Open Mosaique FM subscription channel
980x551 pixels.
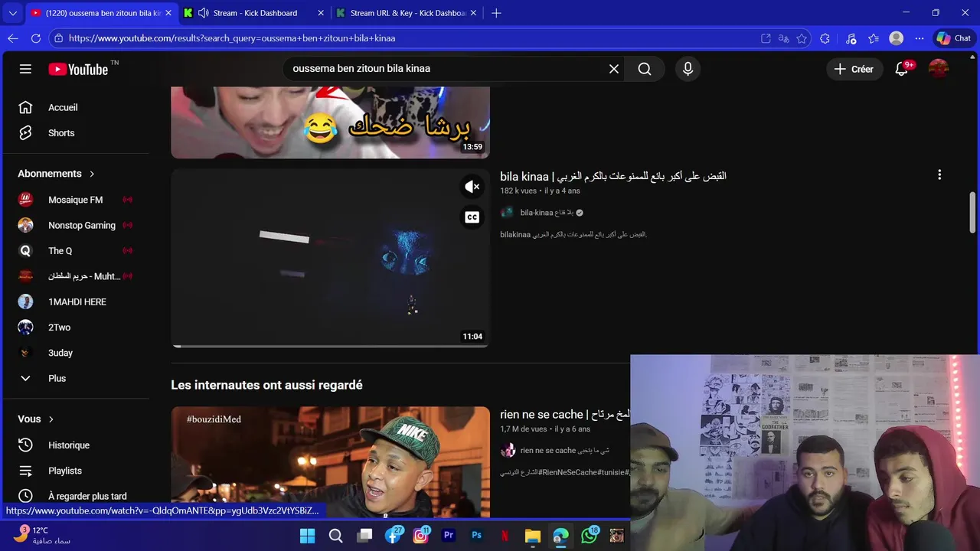[x=76, y=200]
